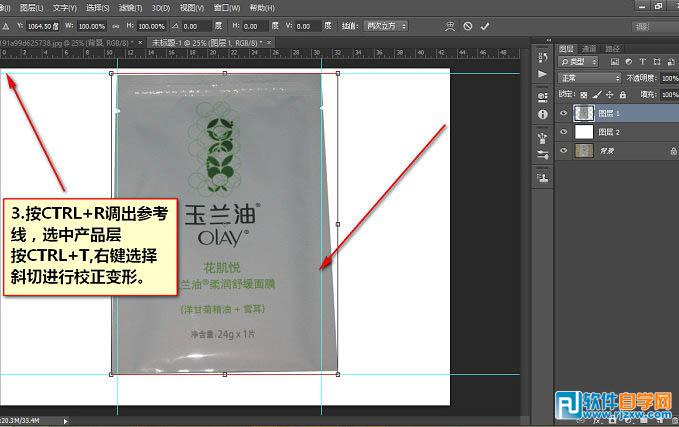Image resolution: width=679 pixels, height=427 pixels.
Task: Toggle relative positioning triangle icon in options bar
Action: point(6,26)
